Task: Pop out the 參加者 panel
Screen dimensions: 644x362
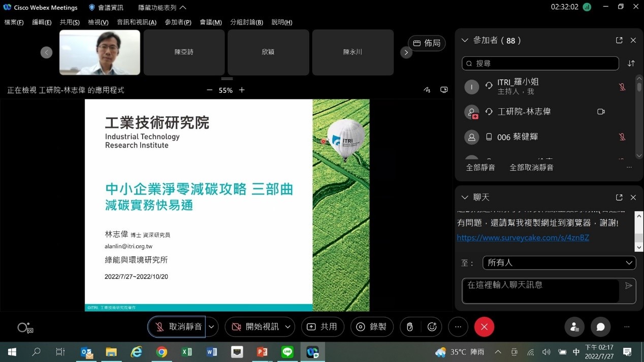Action: [619, 40]
